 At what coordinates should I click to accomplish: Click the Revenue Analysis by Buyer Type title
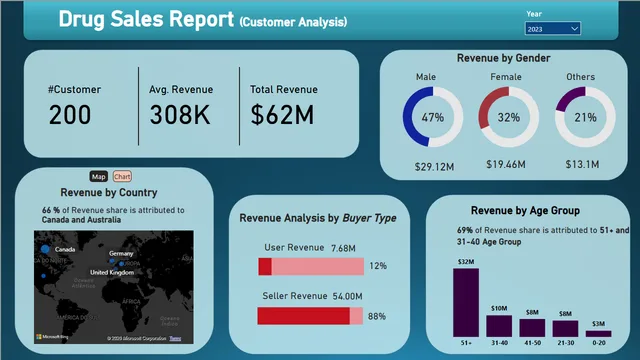(318, 218)
